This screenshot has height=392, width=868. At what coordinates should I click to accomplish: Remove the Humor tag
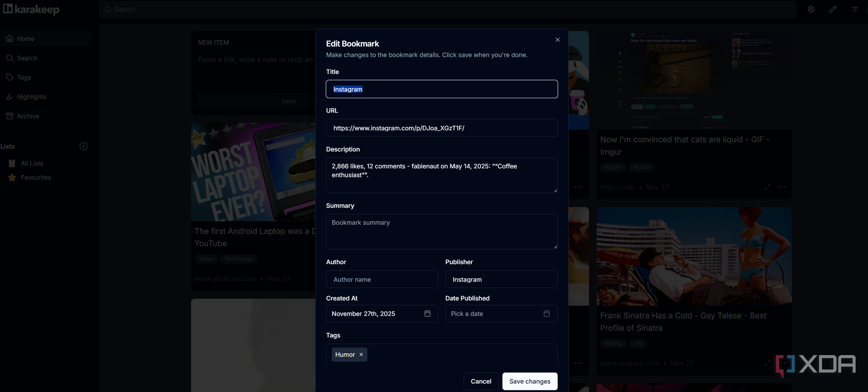click(361, 354)
